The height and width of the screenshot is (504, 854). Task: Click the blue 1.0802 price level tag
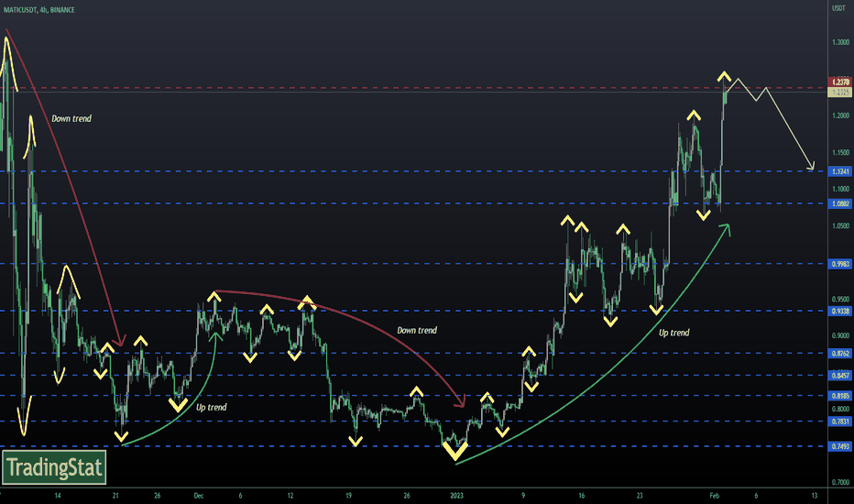click(x=839, y=203)
